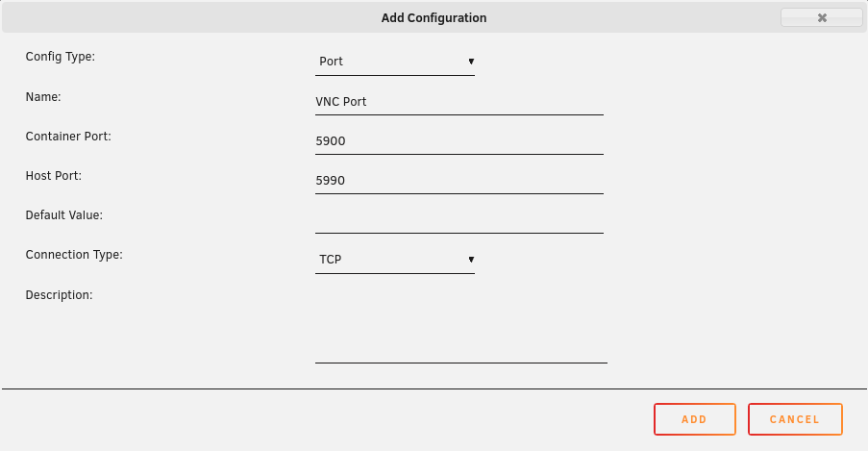Select the Container Port field showing 5900
The image size is (868, 451).
[x=459, y=141]
